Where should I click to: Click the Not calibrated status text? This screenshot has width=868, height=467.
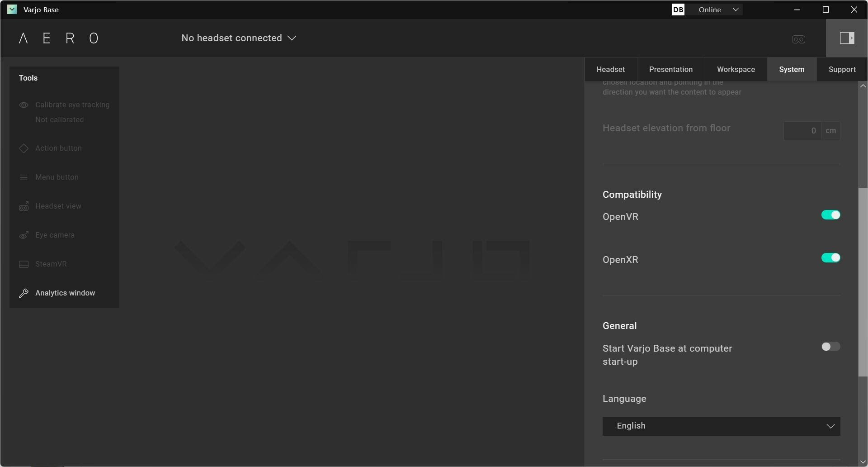tap(60, 119)
